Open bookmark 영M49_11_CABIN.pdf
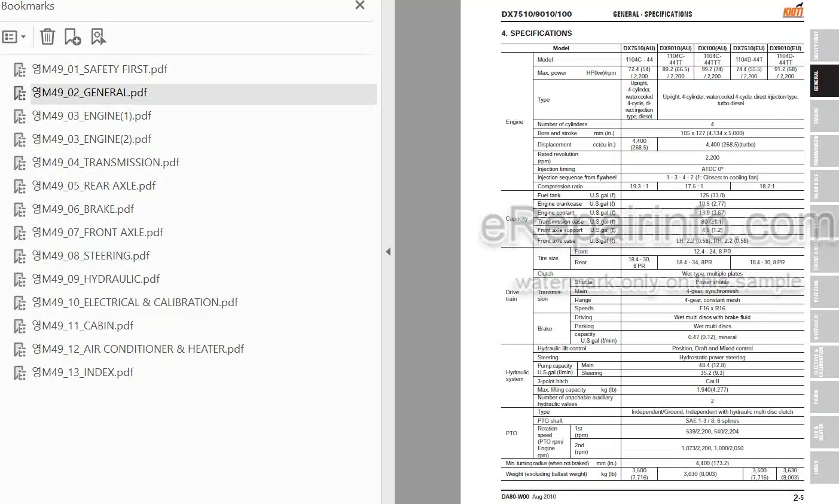Viewport: 839px width, 504px height. pyautogui.click(x=83, y=326)
